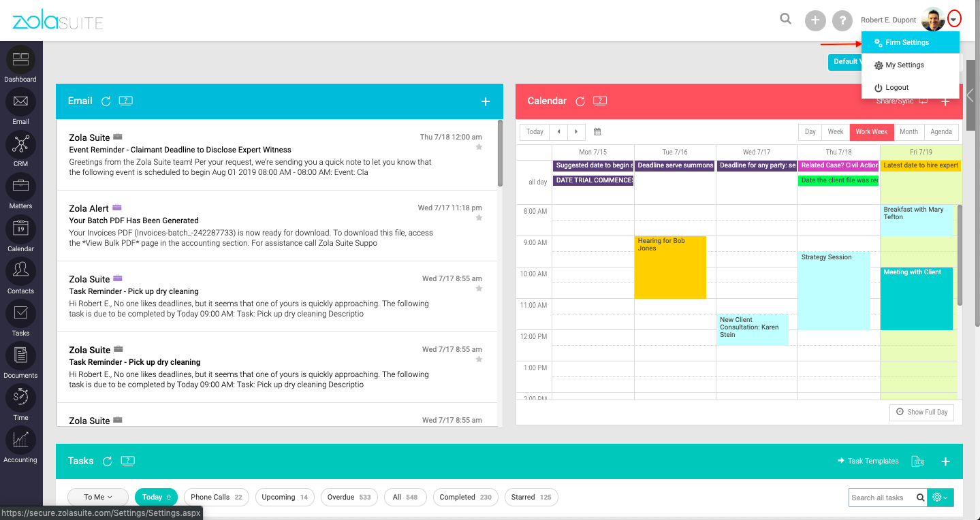This screenshot has height=520, width=980.
Task: Select My Settings from user menu
Action: pos(911,65)
